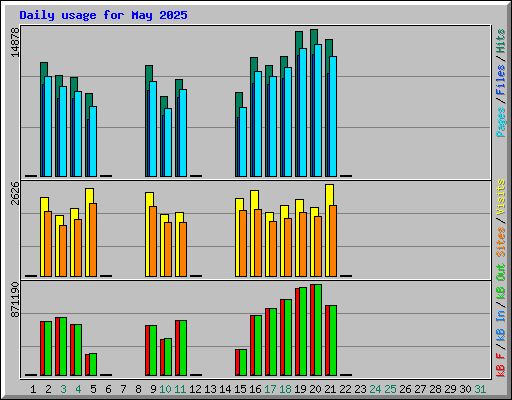The height and width of the screenshot is (400, 512).
Task: Select the day 20 green kB Out bar
Action: [x=318, y=330]
